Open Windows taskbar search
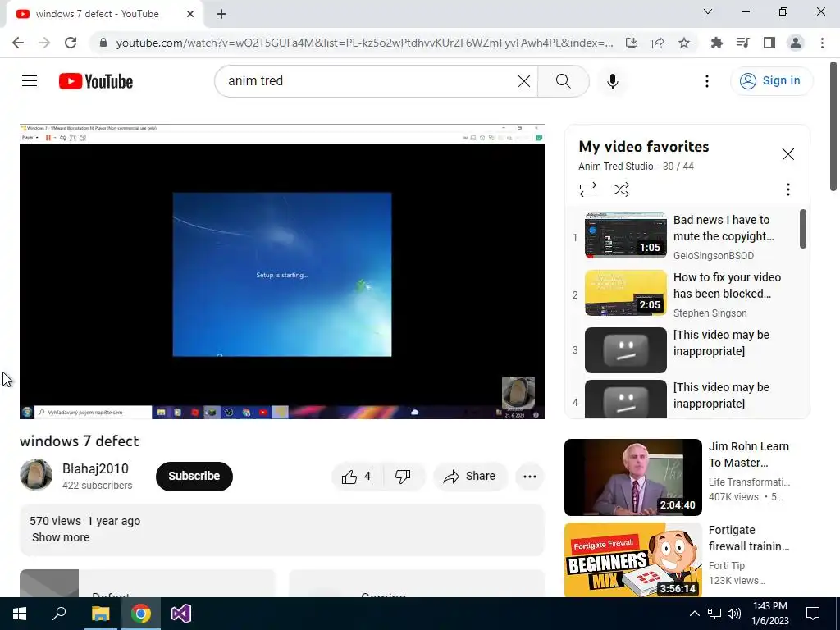Screen dimensions: 840x630 coord(59,614)
